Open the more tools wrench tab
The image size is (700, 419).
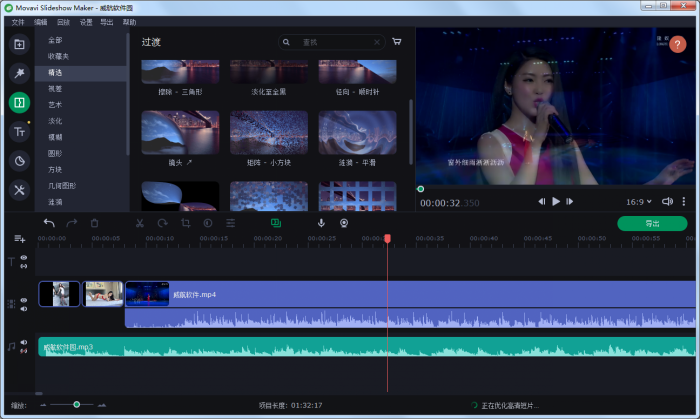coord(19,190)
